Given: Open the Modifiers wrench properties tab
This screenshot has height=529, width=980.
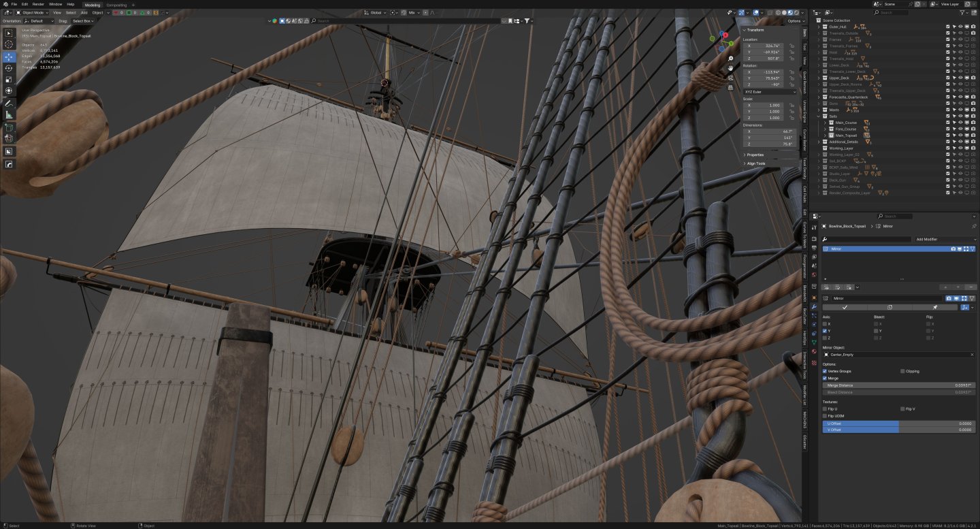Looking at the screenshot, I should 814,307.
